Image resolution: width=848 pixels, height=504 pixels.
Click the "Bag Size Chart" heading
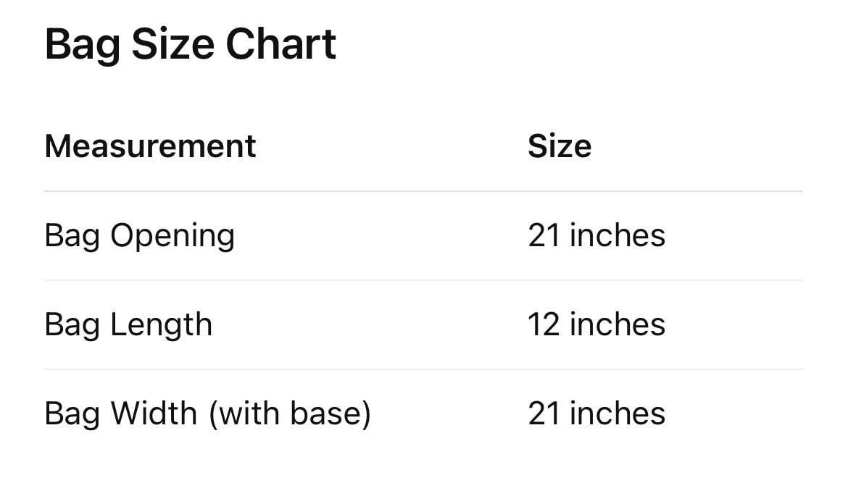pos(190,45)
